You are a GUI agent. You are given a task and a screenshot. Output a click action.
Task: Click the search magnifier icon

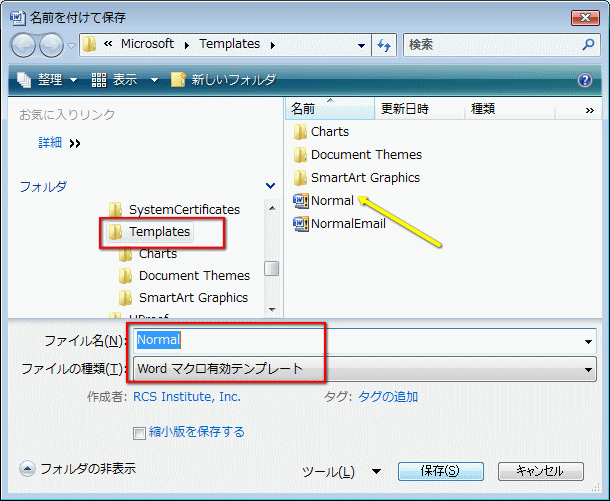pyautogui.click(x=588, y=44)
